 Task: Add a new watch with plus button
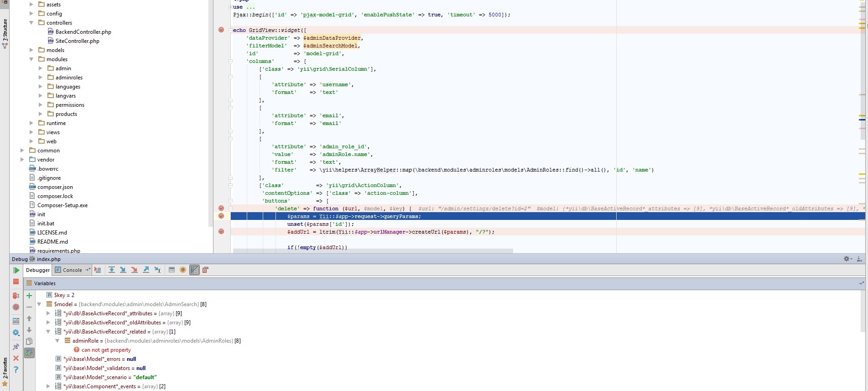29,296
